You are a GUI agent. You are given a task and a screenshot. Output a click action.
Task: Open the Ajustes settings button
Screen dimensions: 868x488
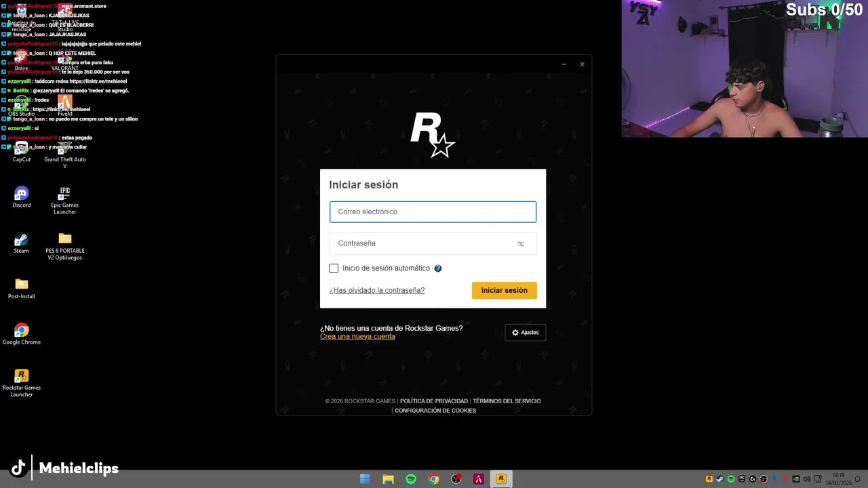(x=525, y=332)
